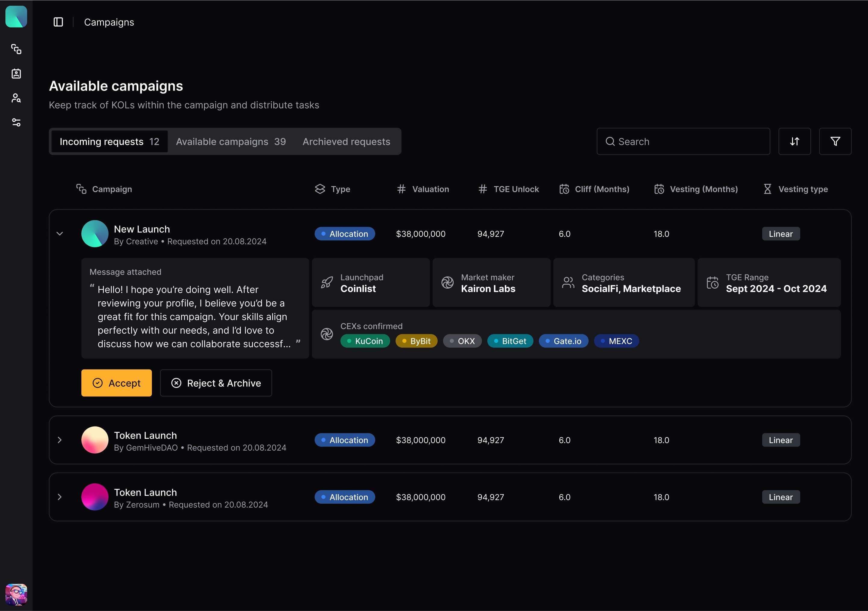
Task: Open the settings sliders icon in sidebar
Action: click(16, 122)
